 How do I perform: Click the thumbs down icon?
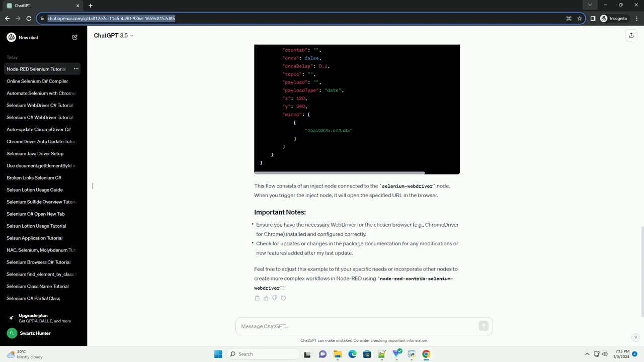274,298
